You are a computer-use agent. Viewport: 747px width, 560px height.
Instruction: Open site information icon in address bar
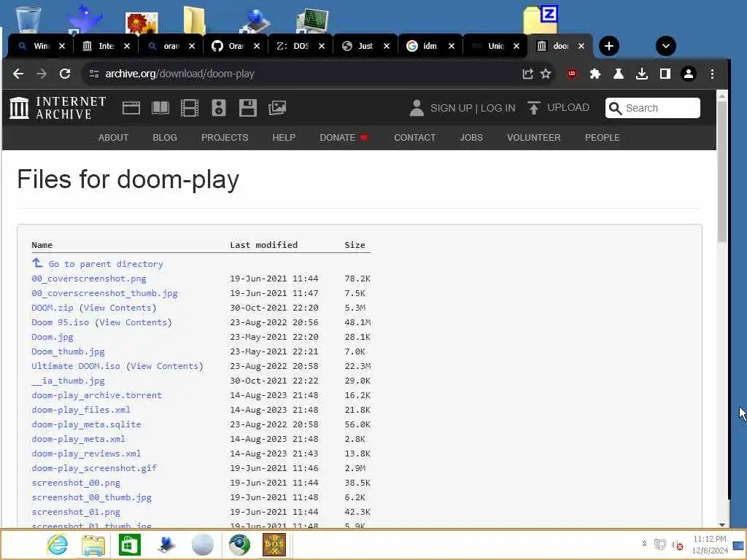[94, 74]
